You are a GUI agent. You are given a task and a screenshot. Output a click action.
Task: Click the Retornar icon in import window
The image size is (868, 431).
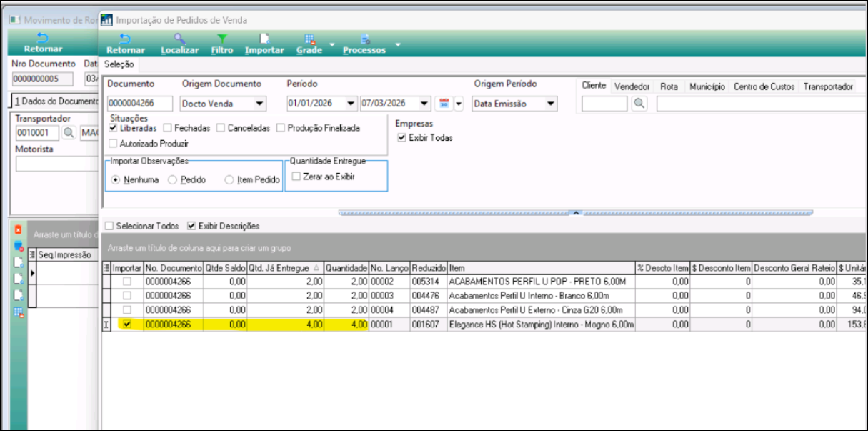point(125,39)
